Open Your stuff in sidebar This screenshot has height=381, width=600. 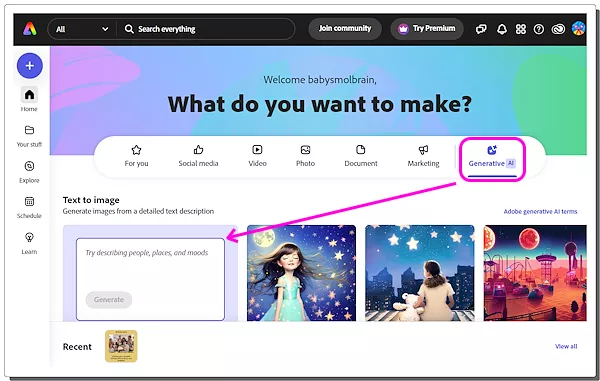[x=29, y=136]
